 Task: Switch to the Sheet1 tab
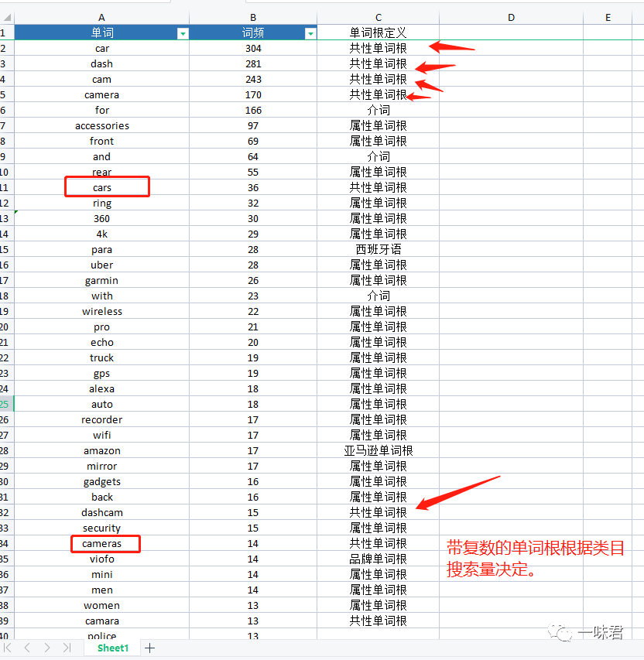111,648
